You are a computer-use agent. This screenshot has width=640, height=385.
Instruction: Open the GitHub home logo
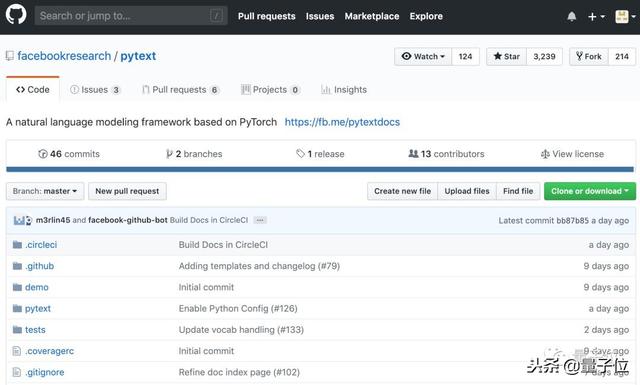coord(16,14)
